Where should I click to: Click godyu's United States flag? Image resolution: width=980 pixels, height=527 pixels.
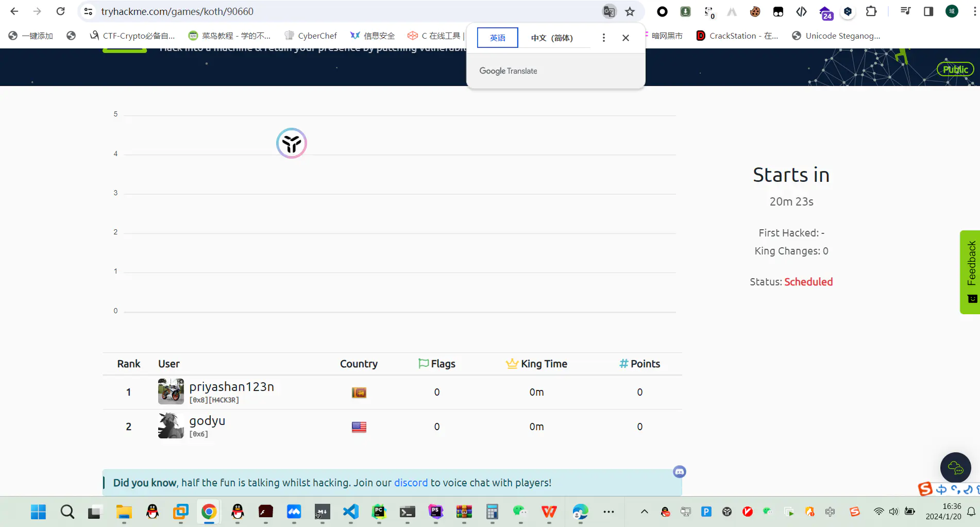click(359, 427)
